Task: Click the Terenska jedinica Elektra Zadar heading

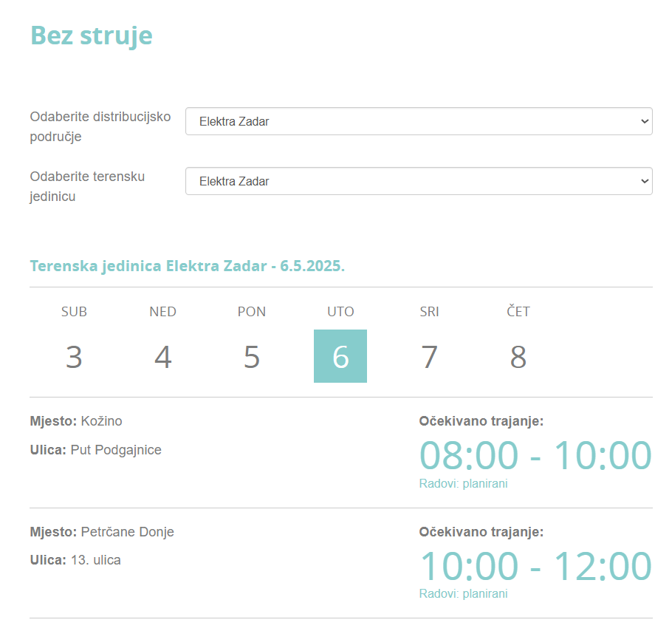Action: point(187,266)
